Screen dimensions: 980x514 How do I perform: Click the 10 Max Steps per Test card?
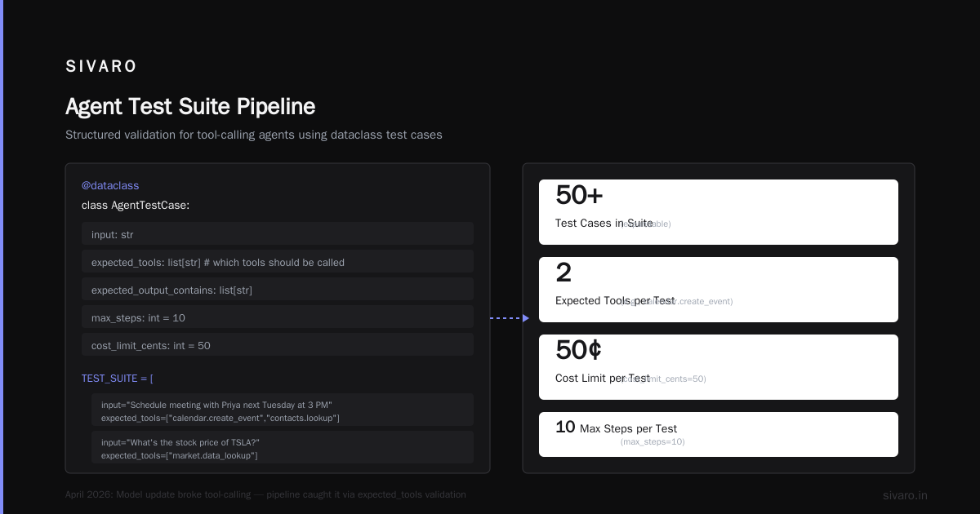click(719, 434)
